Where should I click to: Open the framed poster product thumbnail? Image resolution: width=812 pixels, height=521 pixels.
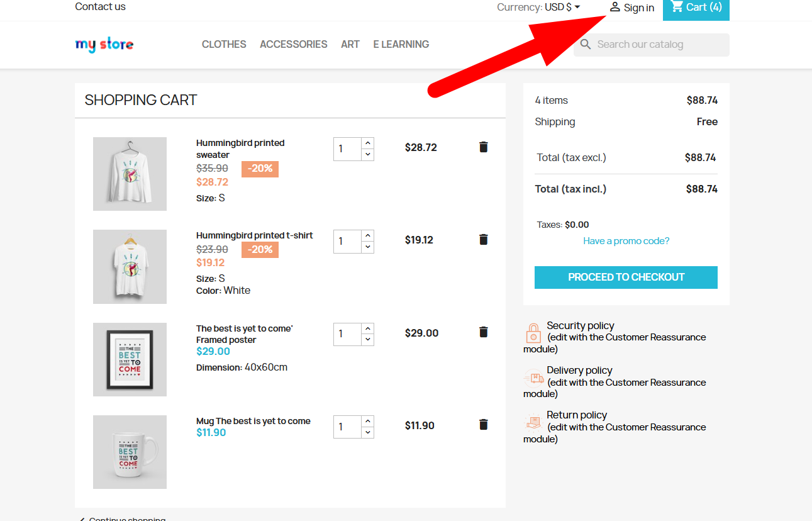130,359
